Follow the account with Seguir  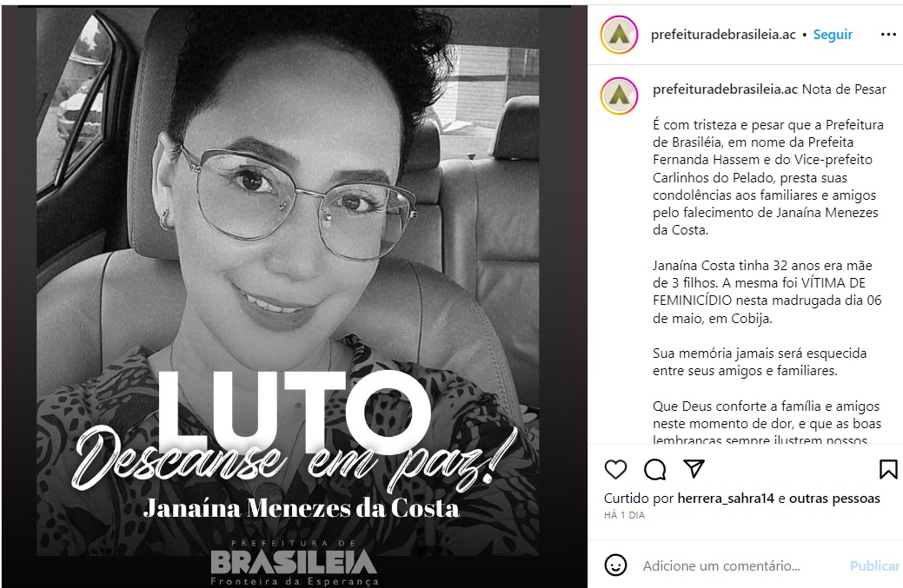pyautogui.click(x=833, y=35)
